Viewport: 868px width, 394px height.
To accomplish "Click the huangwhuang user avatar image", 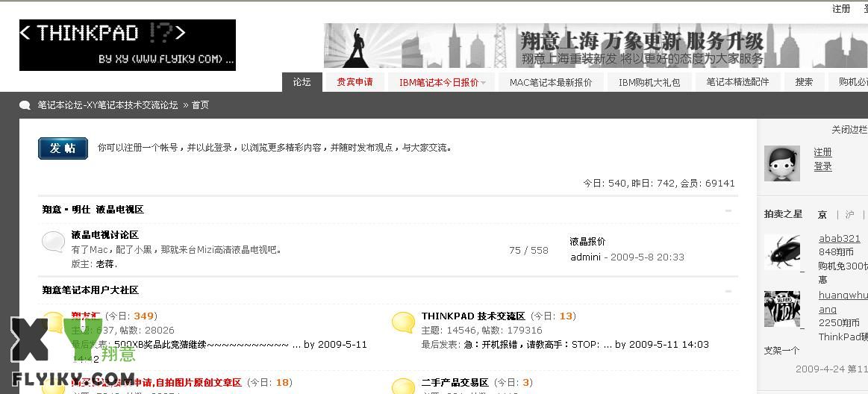I will point(781,308).
